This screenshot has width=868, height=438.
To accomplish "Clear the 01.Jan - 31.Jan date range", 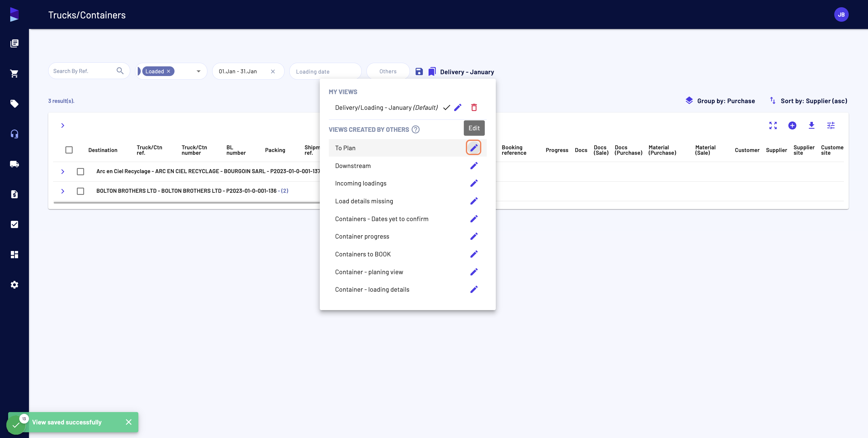I will coord(273,71).
